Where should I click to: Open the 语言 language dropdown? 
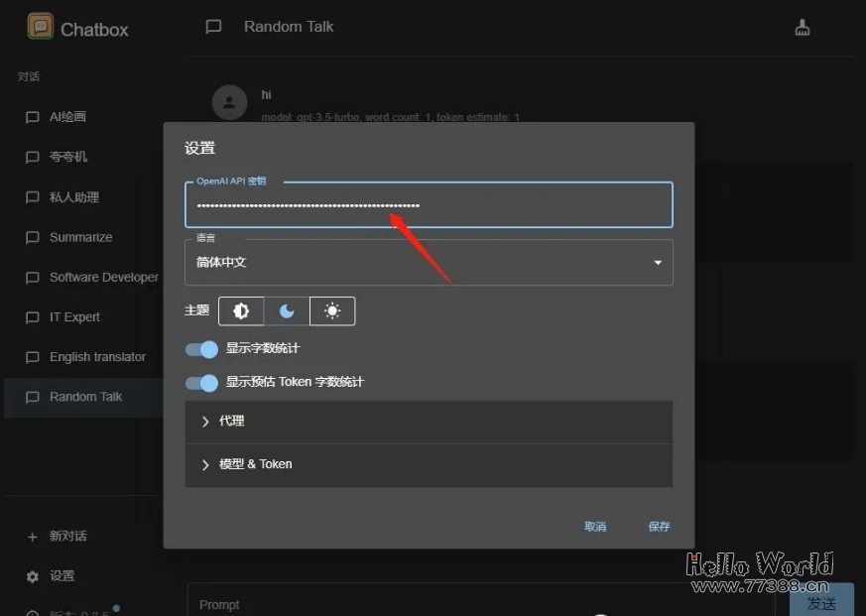(429, 262)
